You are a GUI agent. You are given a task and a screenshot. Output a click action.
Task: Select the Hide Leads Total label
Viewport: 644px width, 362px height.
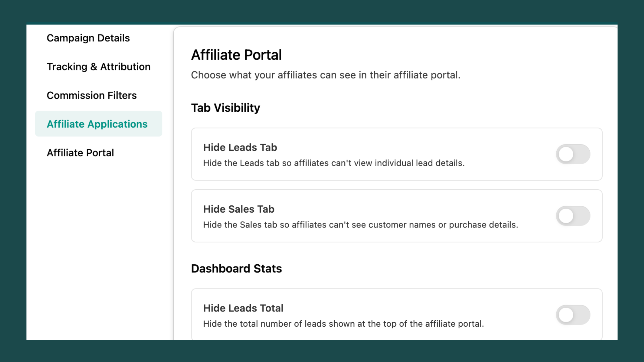[243, 308]
